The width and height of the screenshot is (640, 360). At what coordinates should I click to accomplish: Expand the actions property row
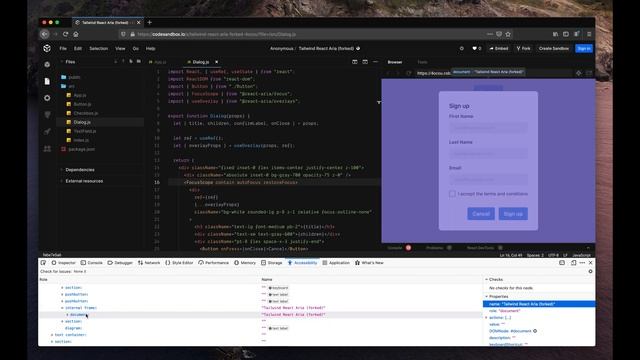[x=486, y=318]
